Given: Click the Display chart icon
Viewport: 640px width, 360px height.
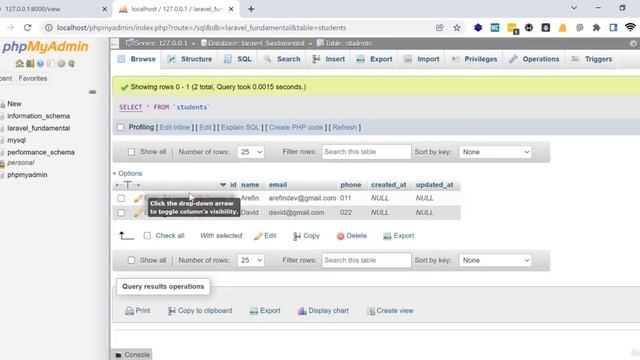Looking at the screenshot, I should point(302,311).
